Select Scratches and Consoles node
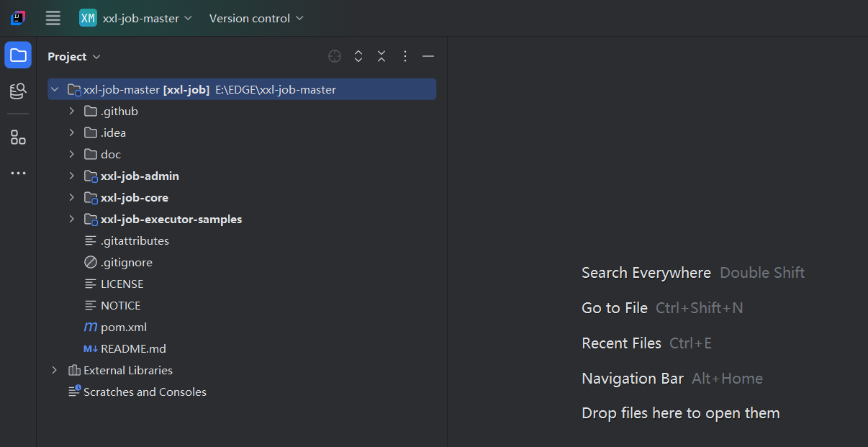 (x=242, y=392)
